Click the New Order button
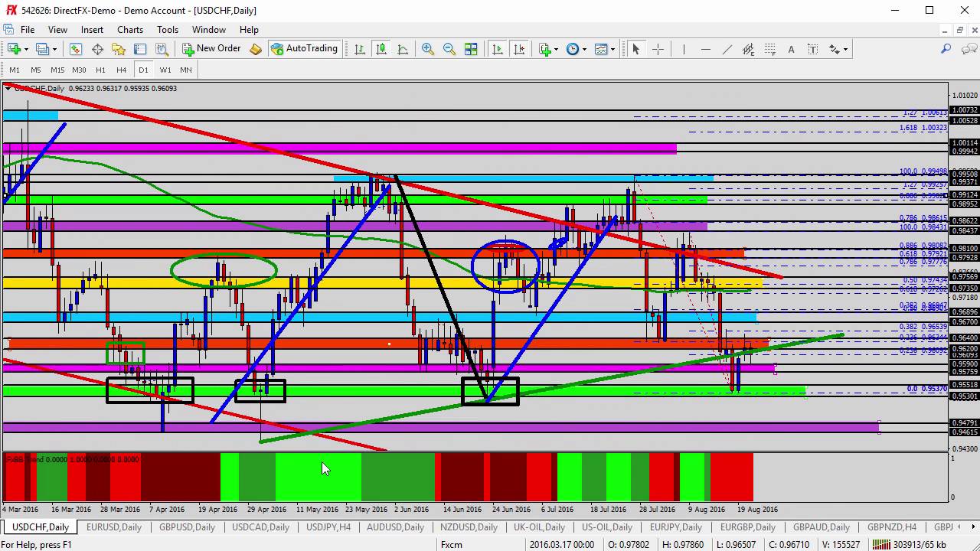This screenshot has width=980, height=551. 211,48
